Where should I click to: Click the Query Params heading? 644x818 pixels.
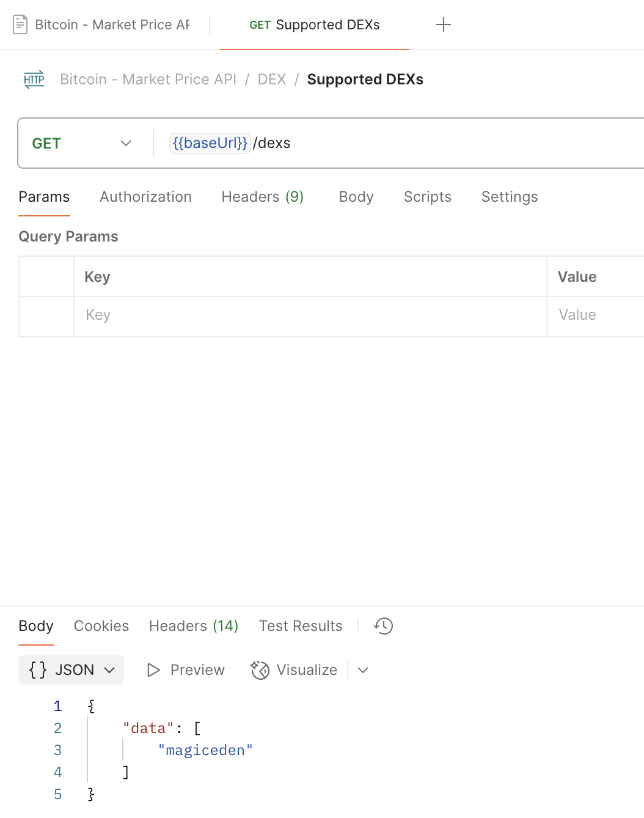coord(68,237)
